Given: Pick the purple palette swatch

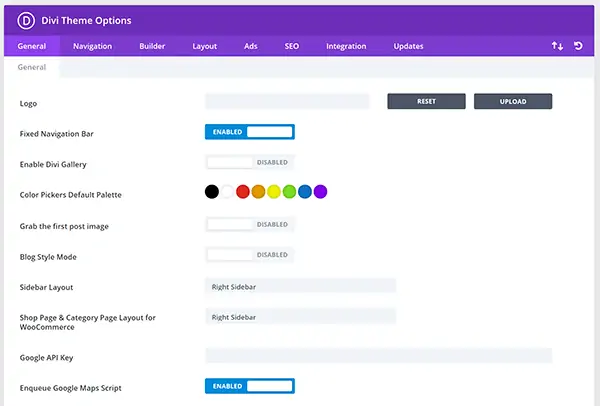Looking at the screenshot, I should click(x=320, y=192).
